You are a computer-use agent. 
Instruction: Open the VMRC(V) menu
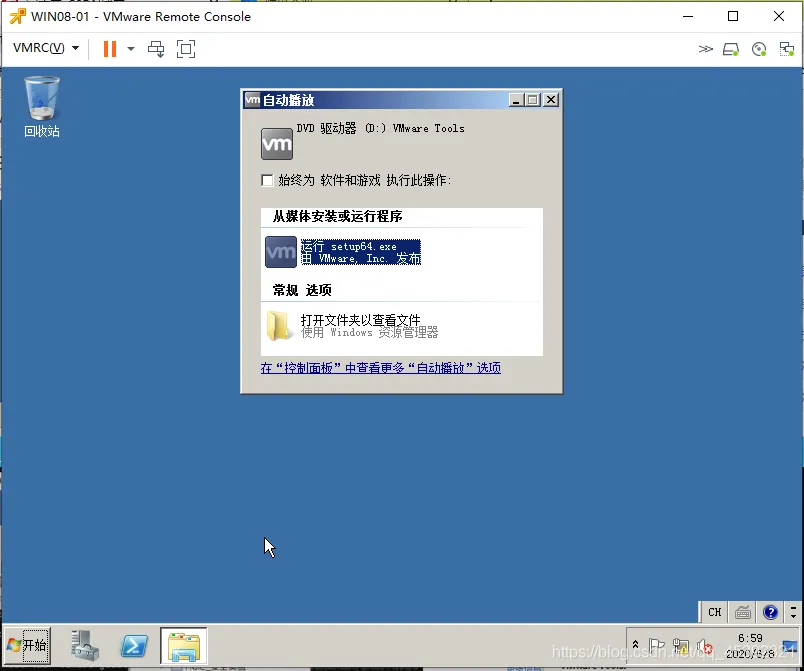46,48
